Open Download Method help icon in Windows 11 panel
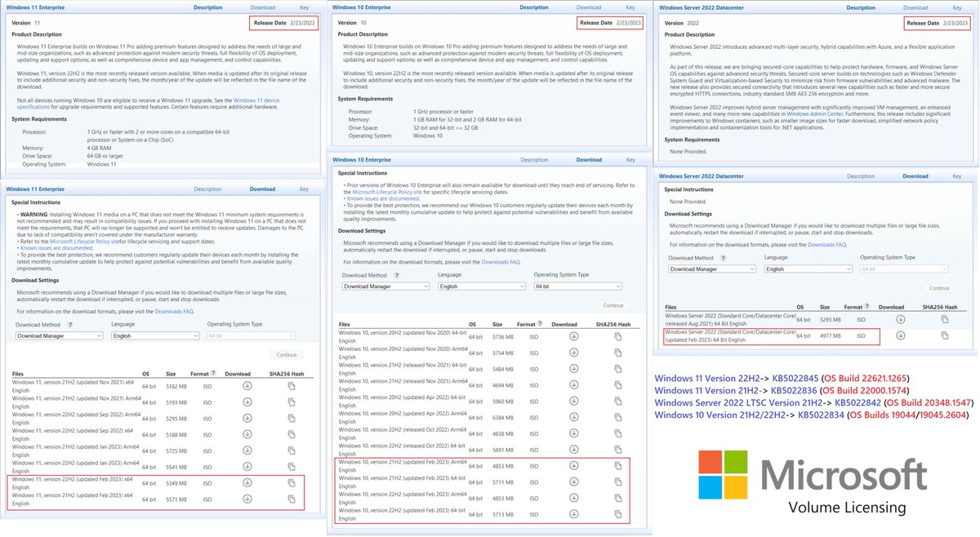980x537 pixels. tap(70, 325)
